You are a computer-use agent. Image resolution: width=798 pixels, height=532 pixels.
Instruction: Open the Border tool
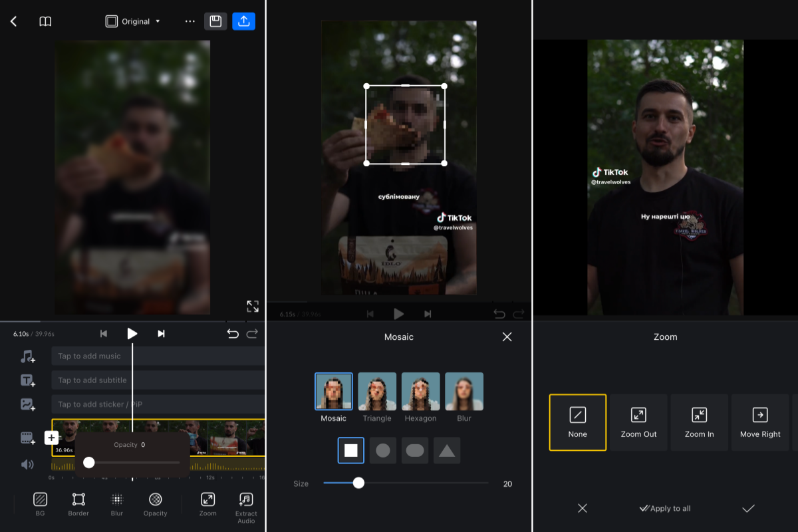78,504
